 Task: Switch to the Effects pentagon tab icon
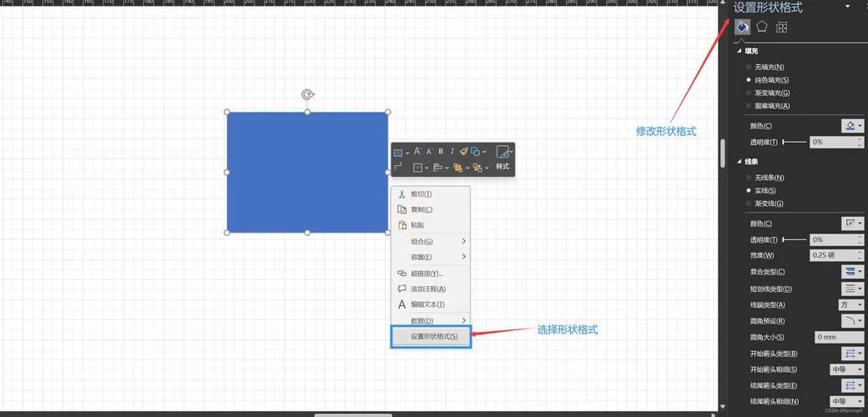[761, 28]
